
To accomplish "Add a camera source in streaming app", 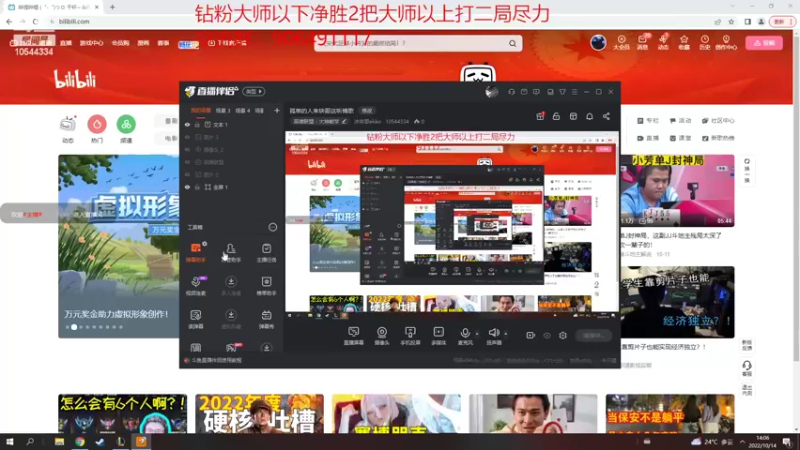I will (382, 336).
